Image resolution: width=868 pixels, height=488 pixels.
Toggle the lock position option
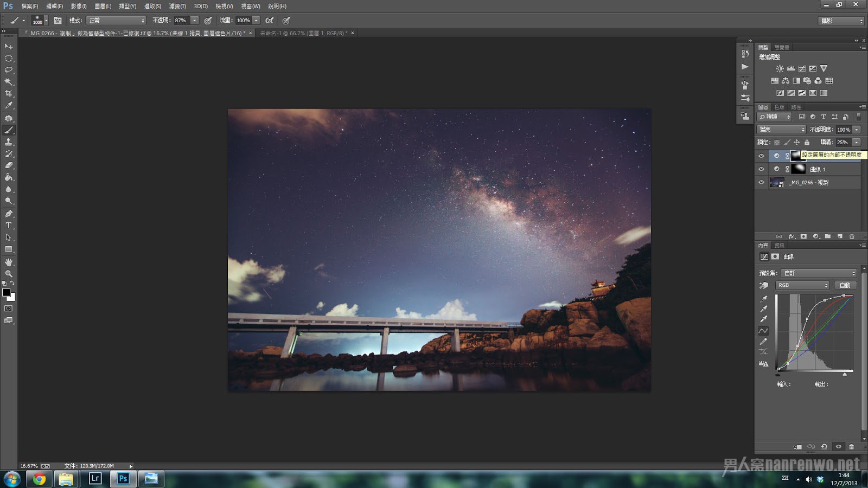point(797,143)
